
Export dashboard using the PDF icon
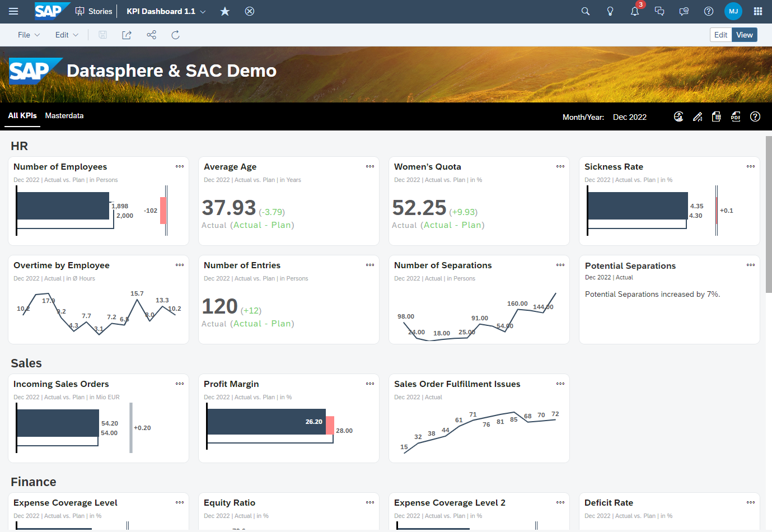(736, 116)
